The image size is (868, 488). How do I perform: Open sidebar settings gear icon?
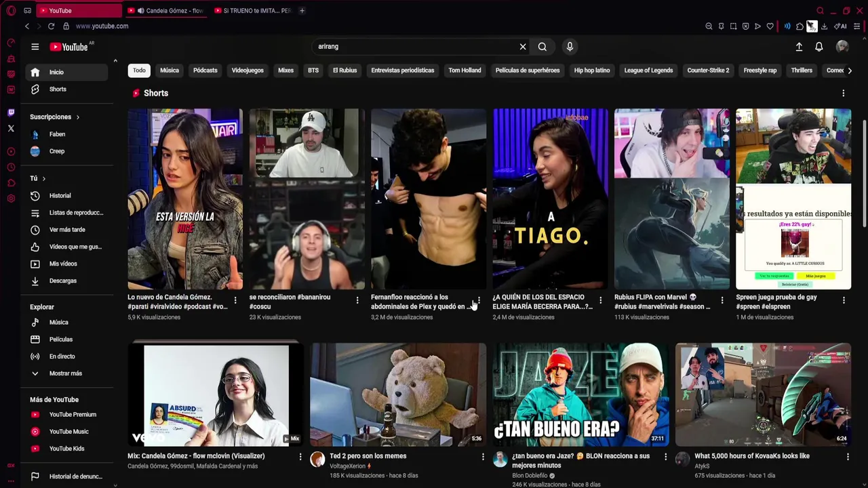(11, 199)
